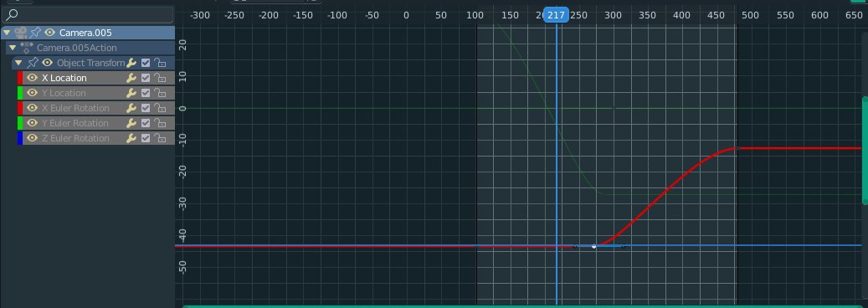868x308 pixels.
Task: Toggle modifiers wrench on X Euler Rotation
Action: click(131, 108)
